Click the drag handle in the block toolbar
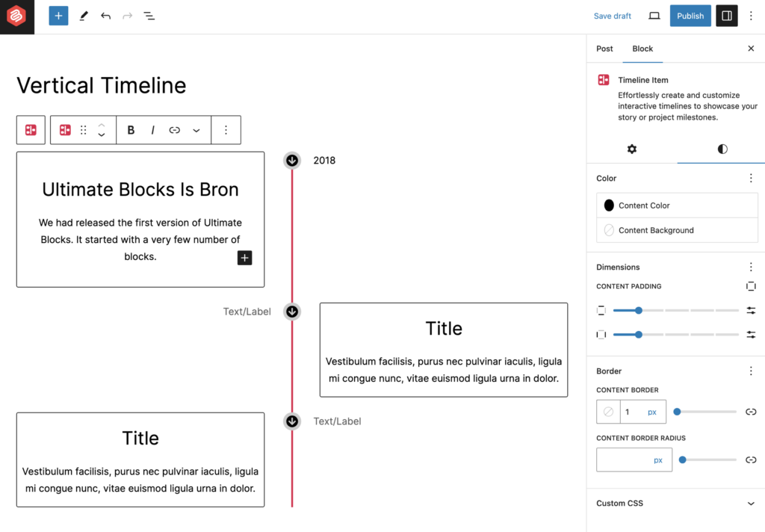This screenshot has width=765, height=532. coord(82,130)
